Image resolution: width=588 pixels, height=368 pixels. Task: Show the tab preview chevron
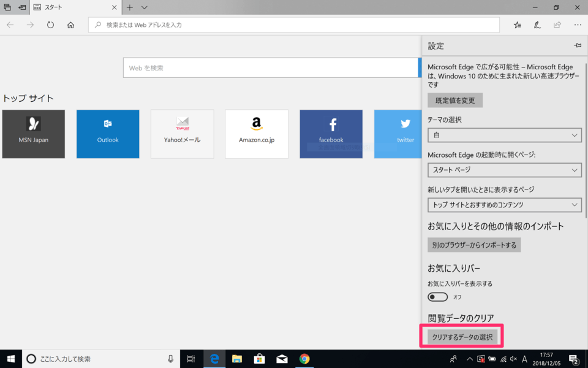[x=145, y=7]
